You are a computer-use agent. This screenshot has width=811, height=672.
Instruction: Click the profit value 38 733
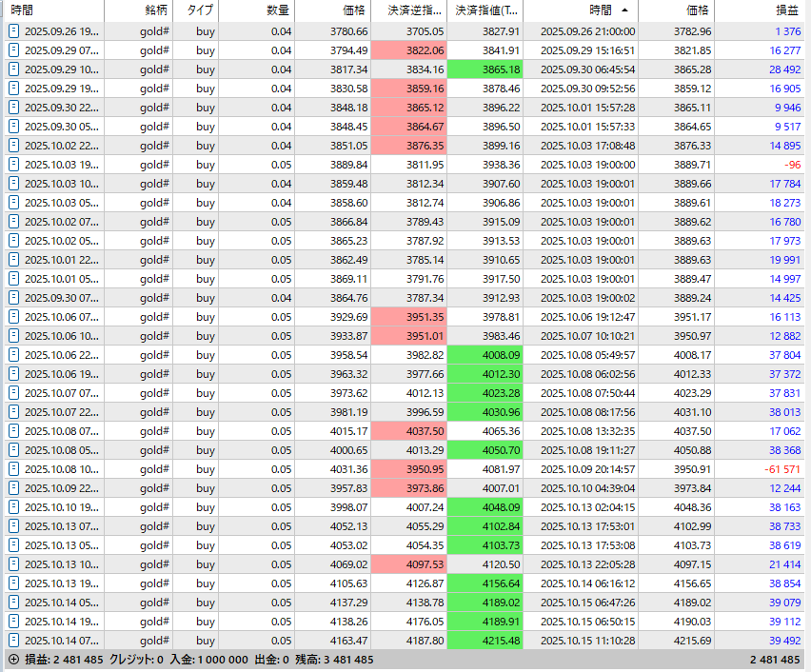pyautogui.click(x=784, y=526)
